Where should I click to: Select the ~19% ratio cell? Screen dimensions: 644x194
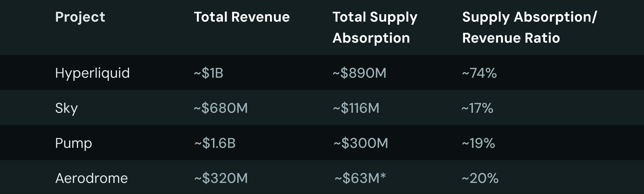pyautogui.click(x=478, y=143)
